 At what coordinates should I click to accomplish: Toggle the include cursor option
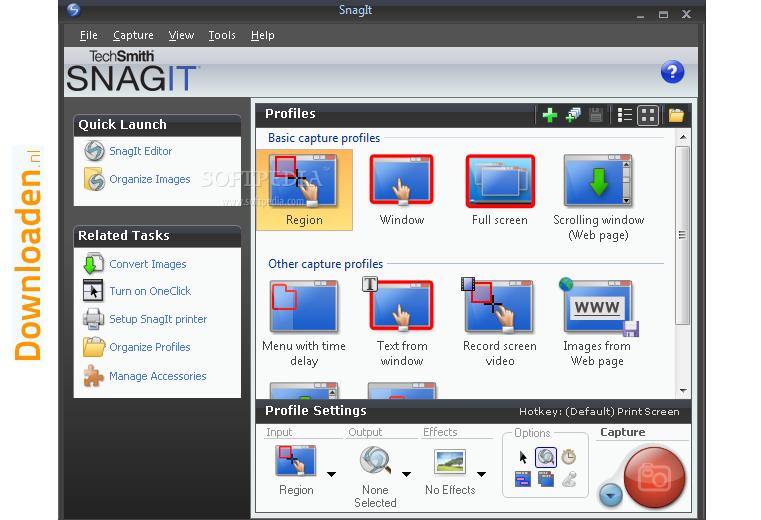(x=523, y=457)
